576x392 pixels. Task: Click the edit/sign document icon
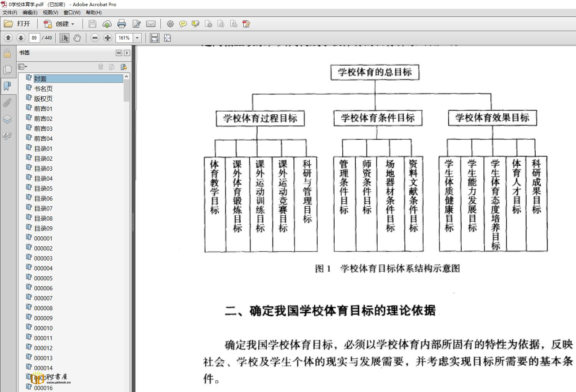136,24
